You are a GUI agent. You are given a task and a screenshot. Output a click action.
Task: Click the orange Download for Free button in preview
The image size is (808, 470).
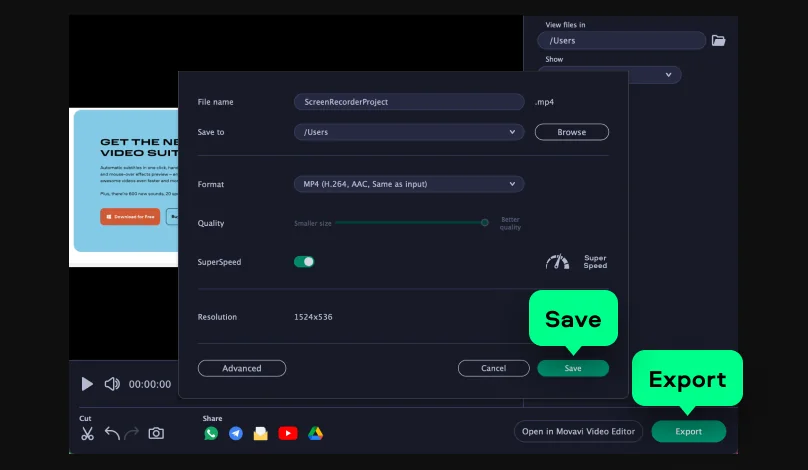(130, 216)
